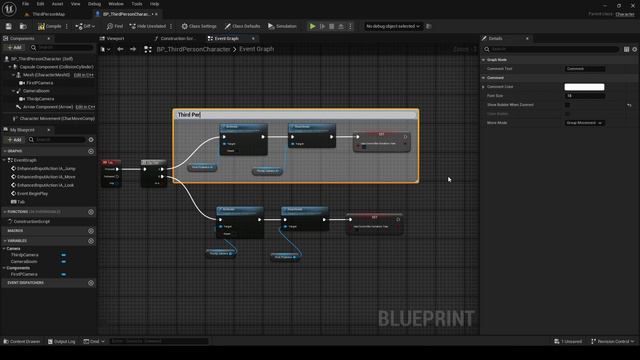Open the Compile options three-dot menu
The image size is (640, 360).
67,26
